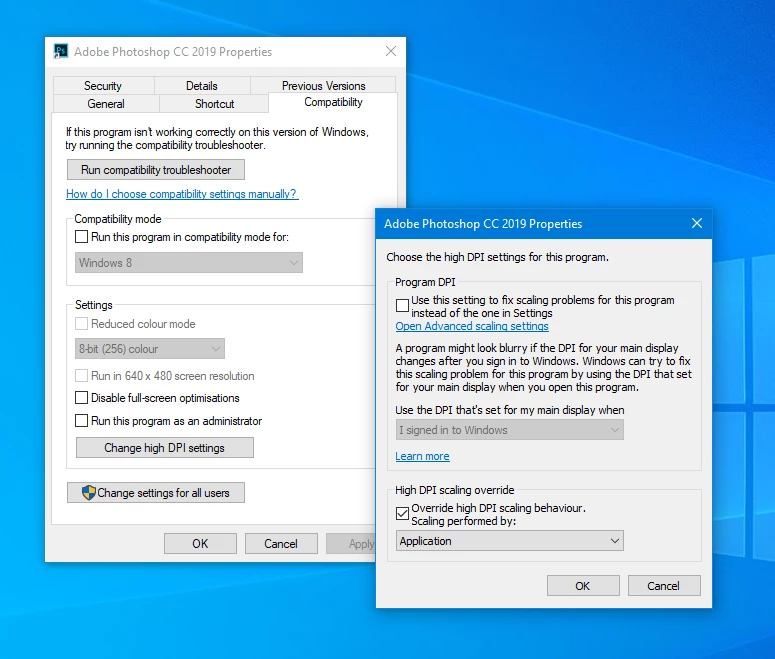Switch to the Details tab
Screen dimensions: 775x659
tap(202, 86)
